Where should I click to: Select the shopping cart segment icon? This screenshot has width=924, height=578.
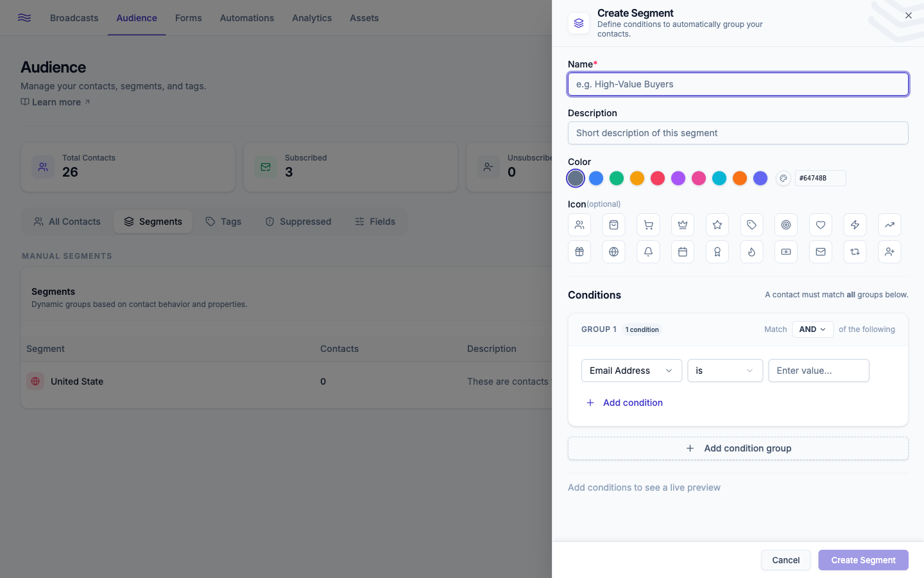pyautogui.click(x=648, y=225)
